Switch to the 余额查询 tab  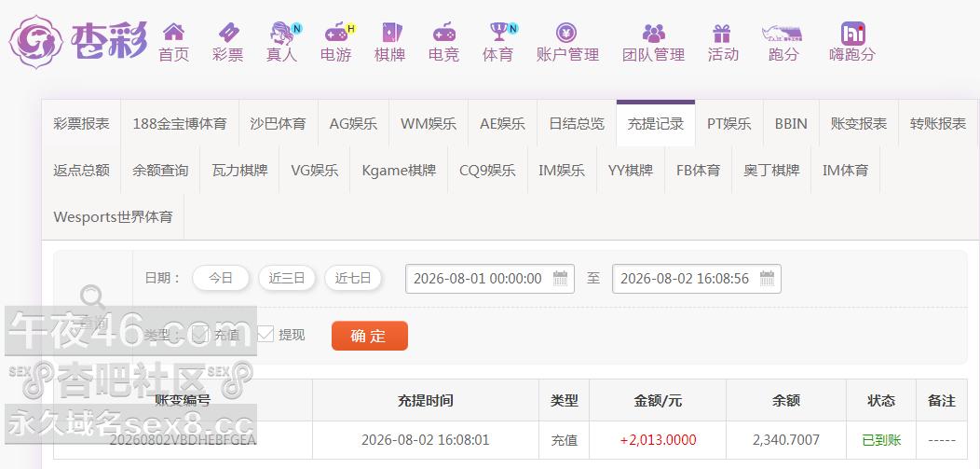click(x=160, y=170)
